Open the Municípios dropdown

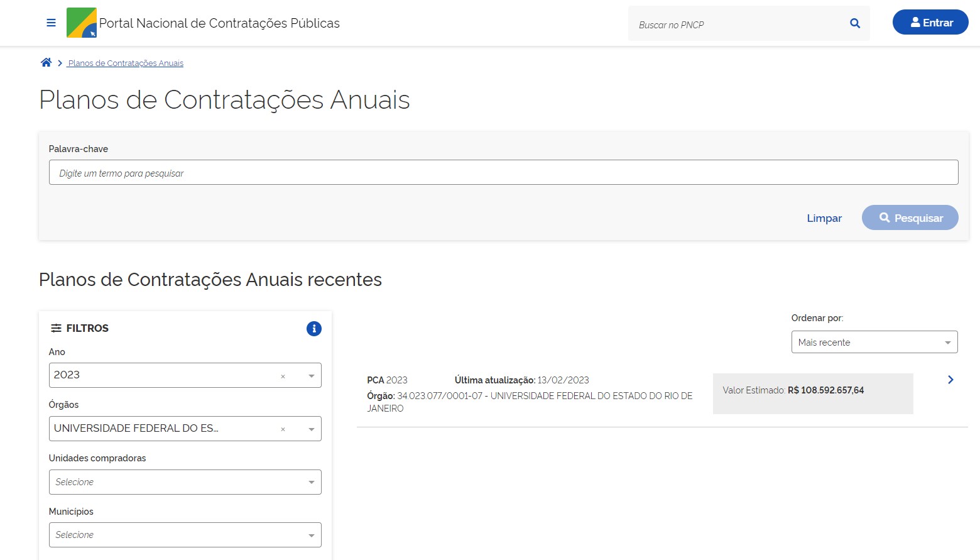185,535
